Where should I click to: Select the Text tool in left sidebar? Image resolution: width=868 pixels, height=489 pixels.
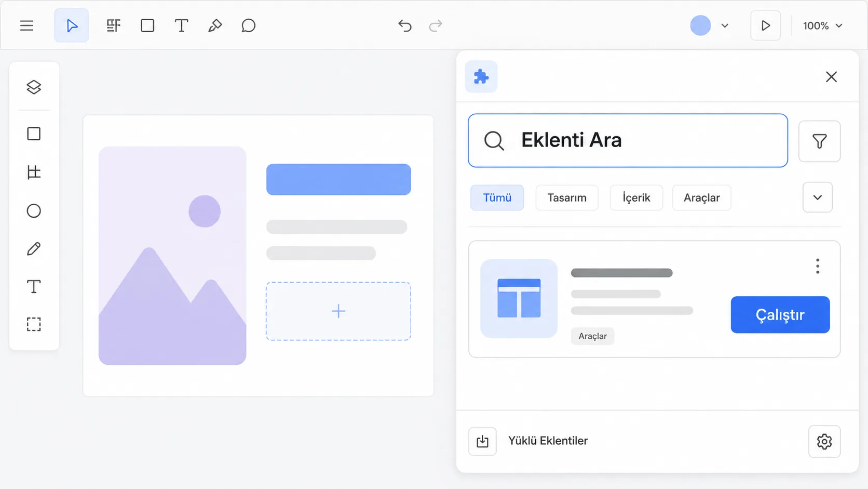[x=34, y=287]
